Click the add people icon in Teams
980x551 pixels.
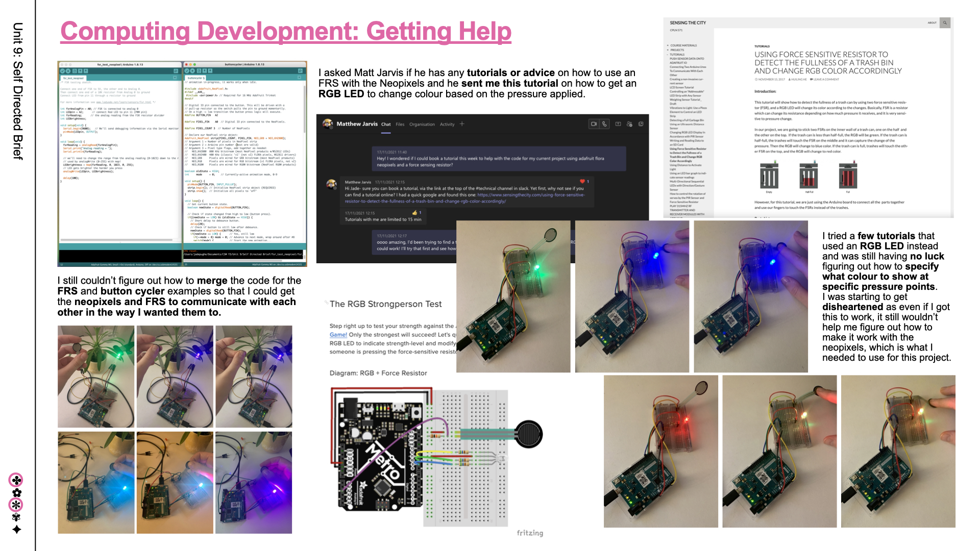(x=629, y=124)
